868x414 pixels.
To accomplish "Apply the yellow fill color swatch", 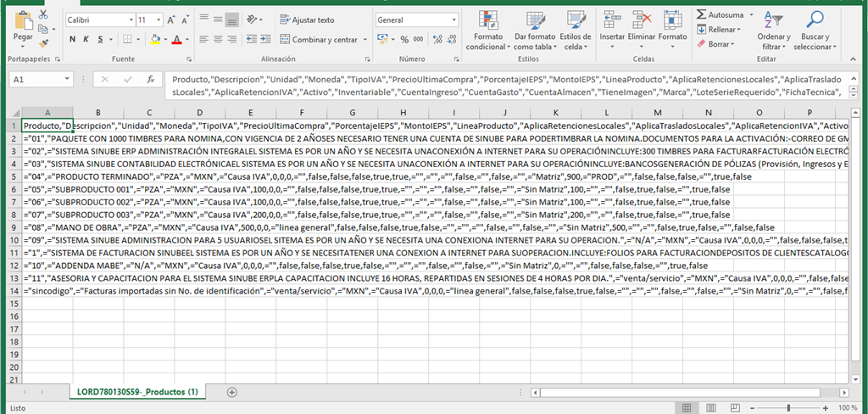I will point(155,40).
